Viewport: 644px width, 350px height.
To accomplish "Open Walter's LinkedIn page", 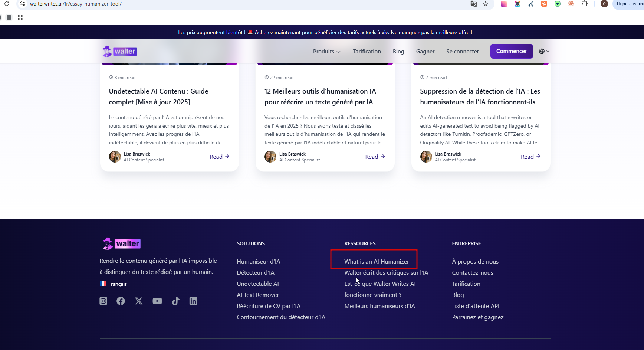I will tap(193, 301).
